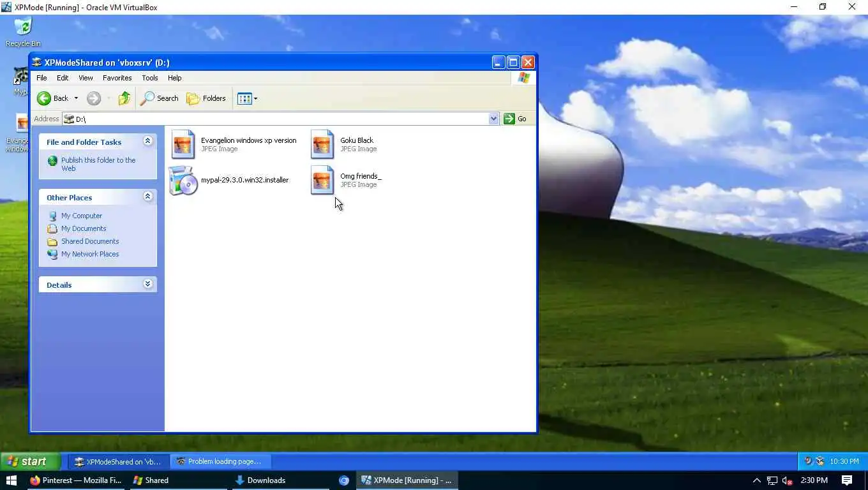
Task: Click the 'mypal-29.3.0.win32.installer' file name
Action: (244, 180)
